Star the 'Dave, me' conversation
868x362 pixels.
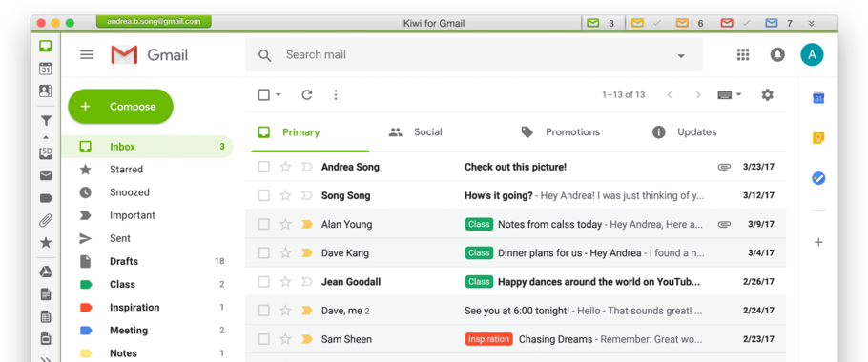(285, 310)
